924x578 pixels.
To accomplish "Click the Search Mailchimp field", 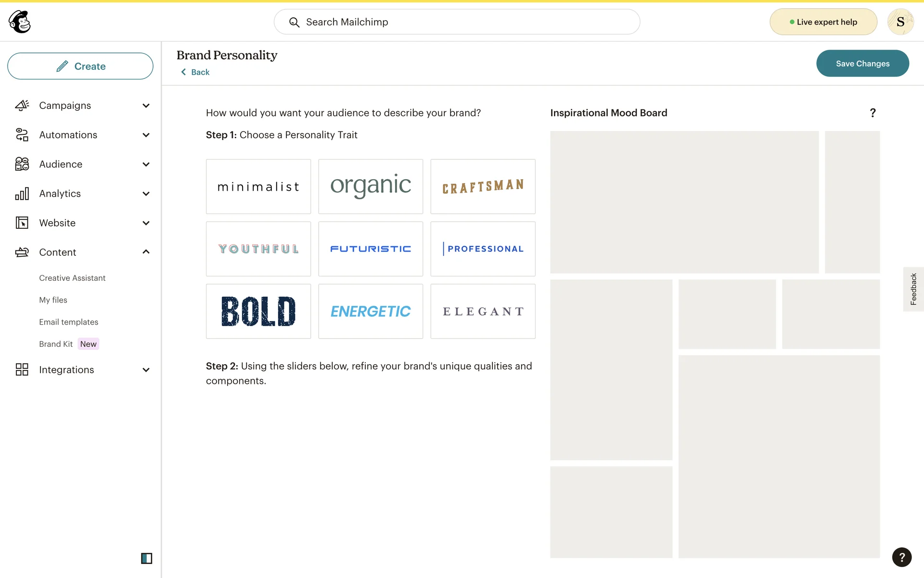I will pyautogui.click(x=456, y=22).
